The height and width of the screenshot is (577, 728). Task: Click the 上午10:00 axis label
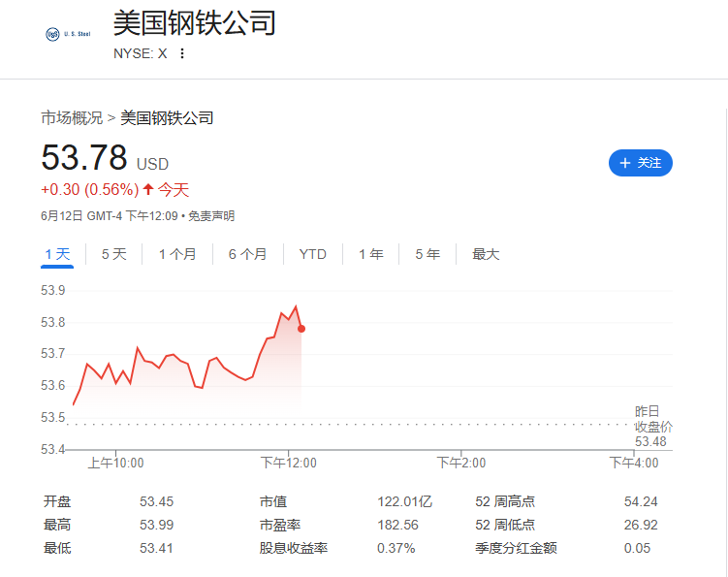(x=116, y=463)
